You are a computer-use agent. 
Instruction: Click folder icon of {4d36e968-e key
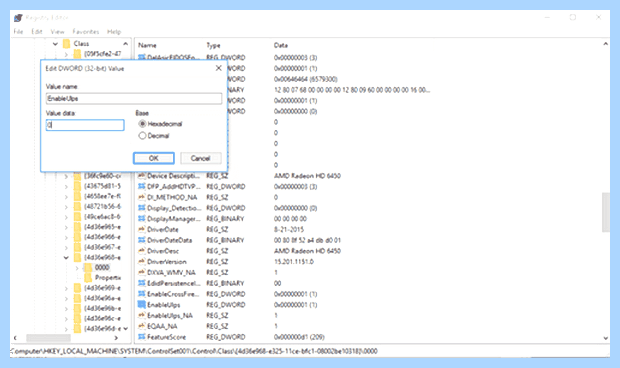pos(78,257)
